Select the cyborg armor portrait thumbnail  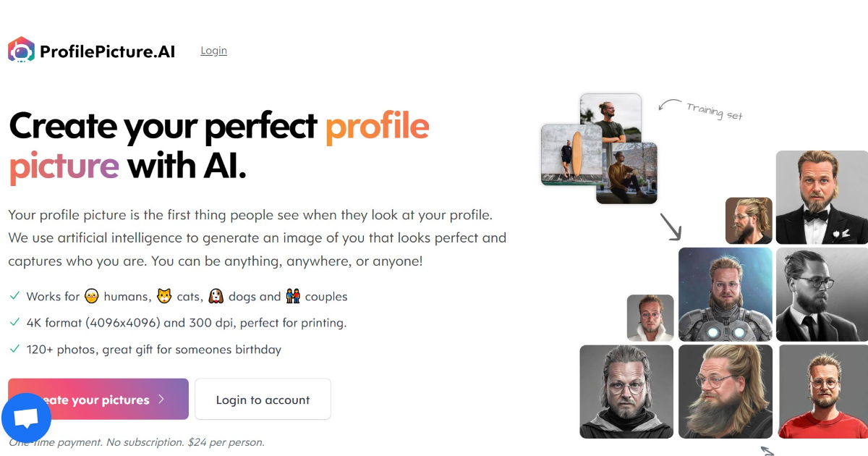coord(725,295)
